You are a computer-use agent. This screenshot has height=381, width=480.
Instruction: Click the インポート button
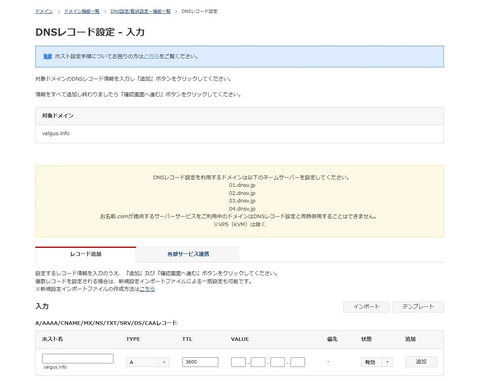[366, 307]
